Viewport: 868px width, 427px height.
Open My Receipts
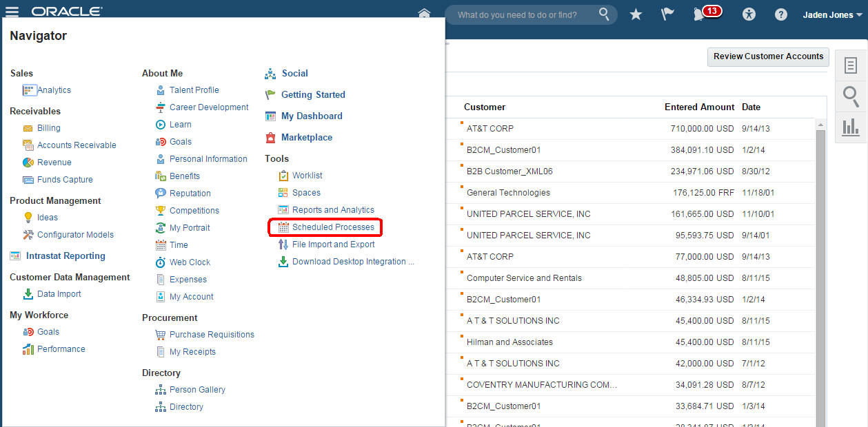tap(192, 352)
